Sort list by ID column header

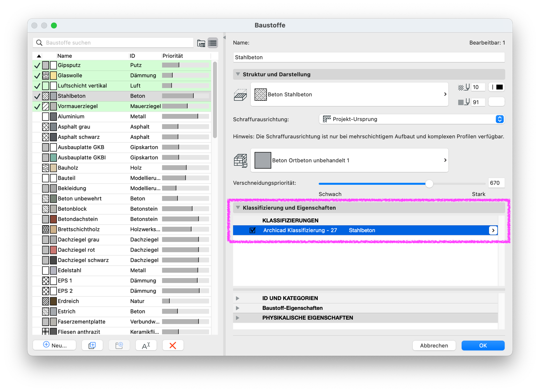132,56
